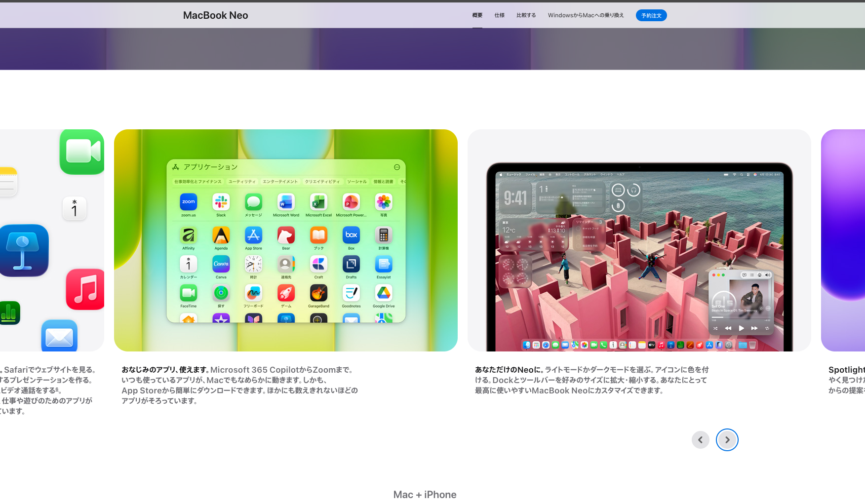Click the GarageBand guitar icon
The image size is (865, 504).
318,293
